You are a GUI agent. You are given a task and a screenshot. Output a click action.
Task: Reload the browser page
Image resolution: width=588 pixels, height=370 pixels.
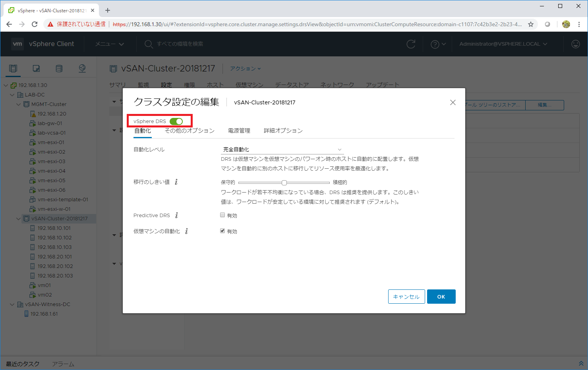pos(35,24)
